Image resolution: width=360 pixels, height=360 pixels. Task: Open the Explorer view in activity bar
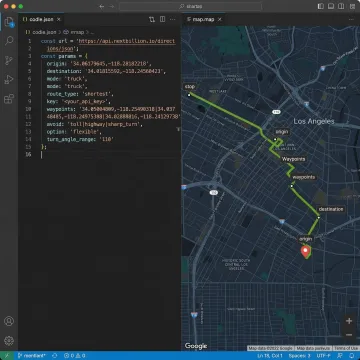coord(9,22)
